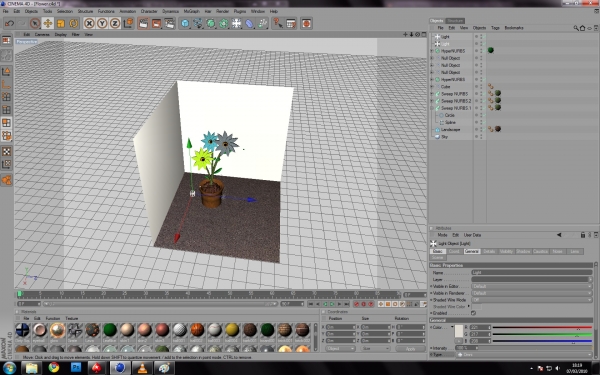Activate the Scale tool
This screenshot has width=600, height=375.
[60, 23]
